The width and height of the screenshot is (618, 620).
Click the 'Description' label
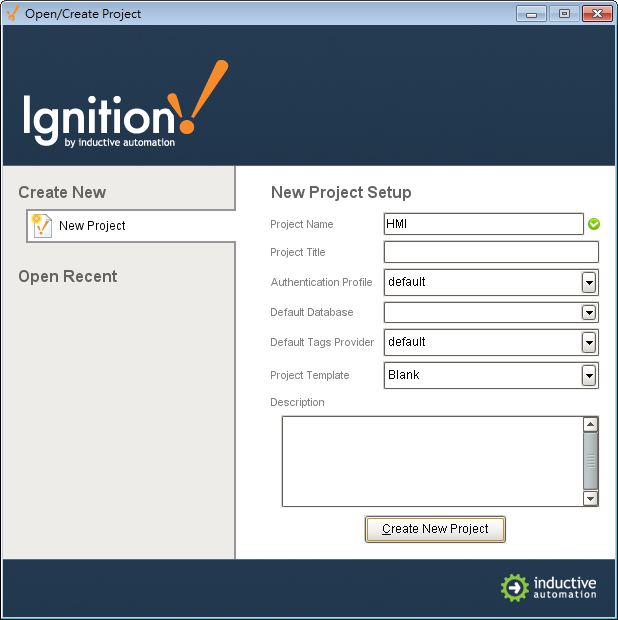pos(297,403)
